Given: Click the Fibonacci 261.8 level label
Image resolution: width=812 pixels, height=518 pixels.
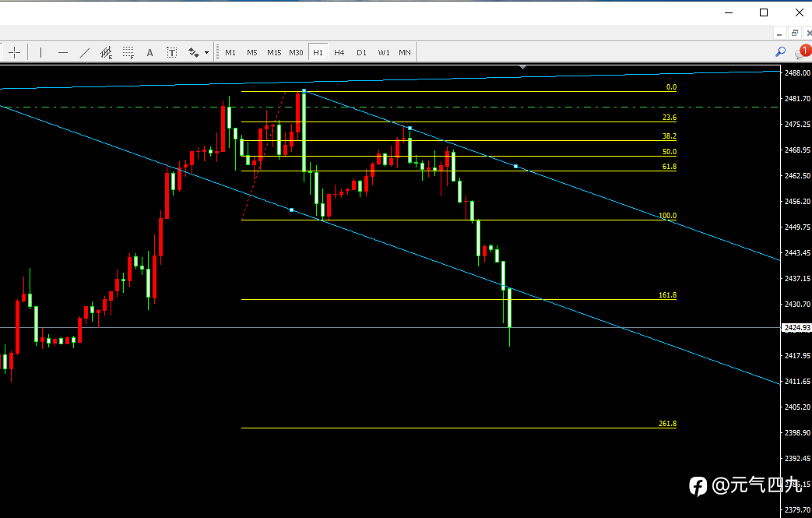Looking at the screenshot, I should [x=667, y=424].
